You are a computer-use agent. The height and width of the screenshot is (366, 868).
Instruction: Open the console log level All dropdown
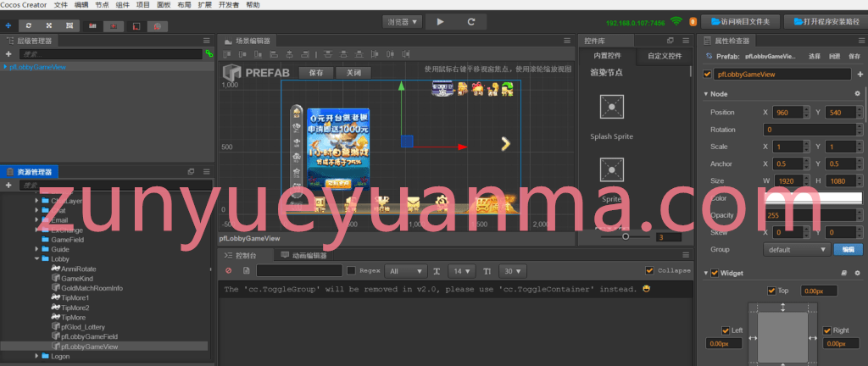tap(406, 271)
